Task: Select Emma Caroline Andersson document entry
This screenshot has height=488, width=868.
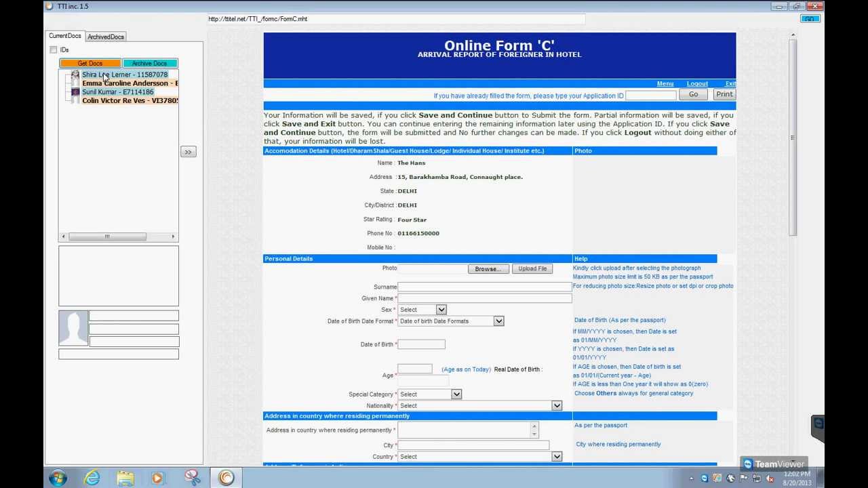Action: (130, 83)
